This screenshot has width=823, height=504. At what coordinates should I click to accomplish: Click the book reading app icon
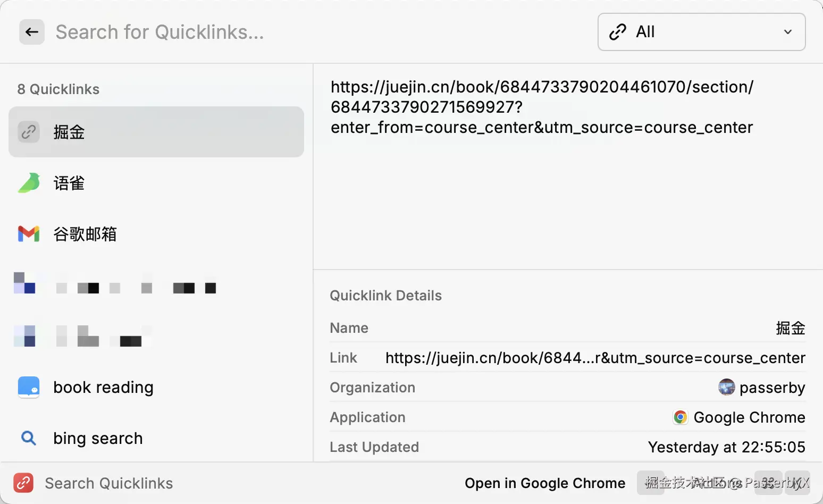(x=29, y=387)
